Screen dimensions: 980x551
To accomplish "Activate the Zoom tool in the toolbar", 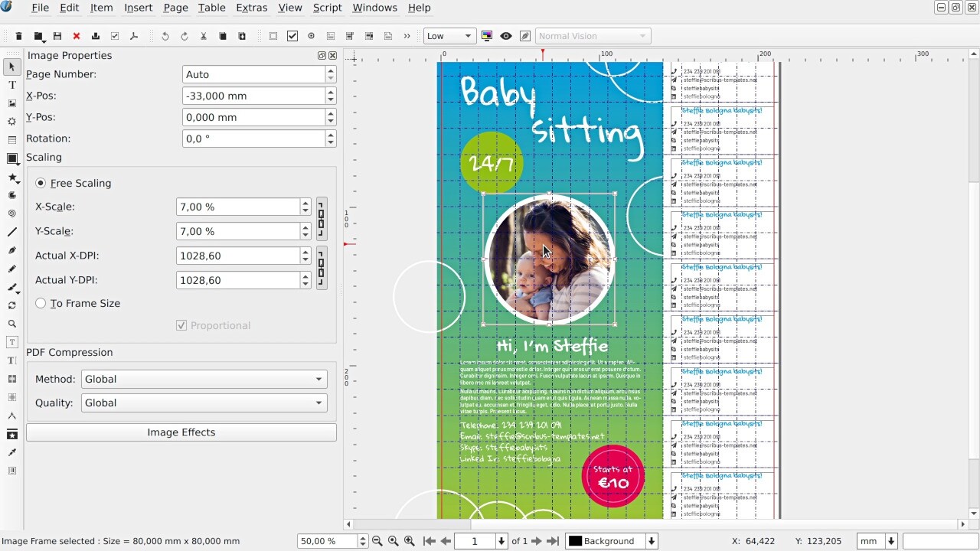I will [11, 324].
